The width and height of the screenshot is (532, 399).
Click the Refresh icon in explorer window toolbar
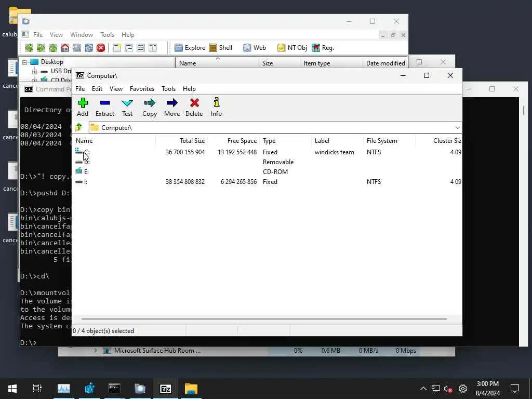pos(89,48)
